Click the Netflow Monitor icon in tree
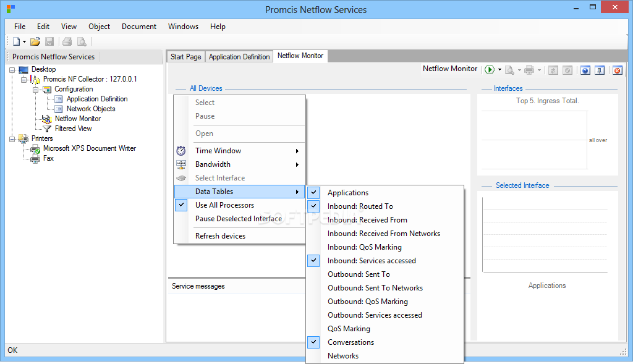The image size is (633, 364). point(47,119)
